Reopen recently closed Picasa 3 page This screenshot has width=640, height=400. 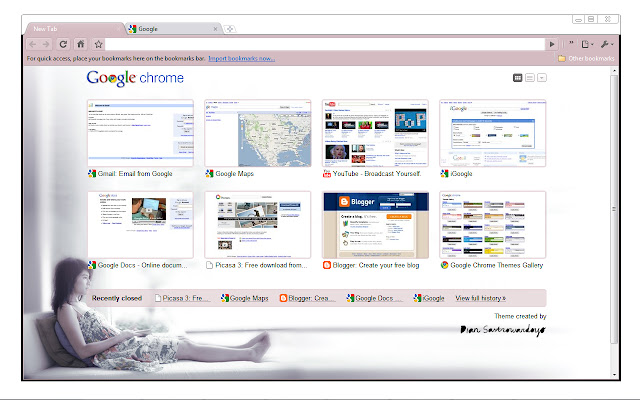coord(182,298)
